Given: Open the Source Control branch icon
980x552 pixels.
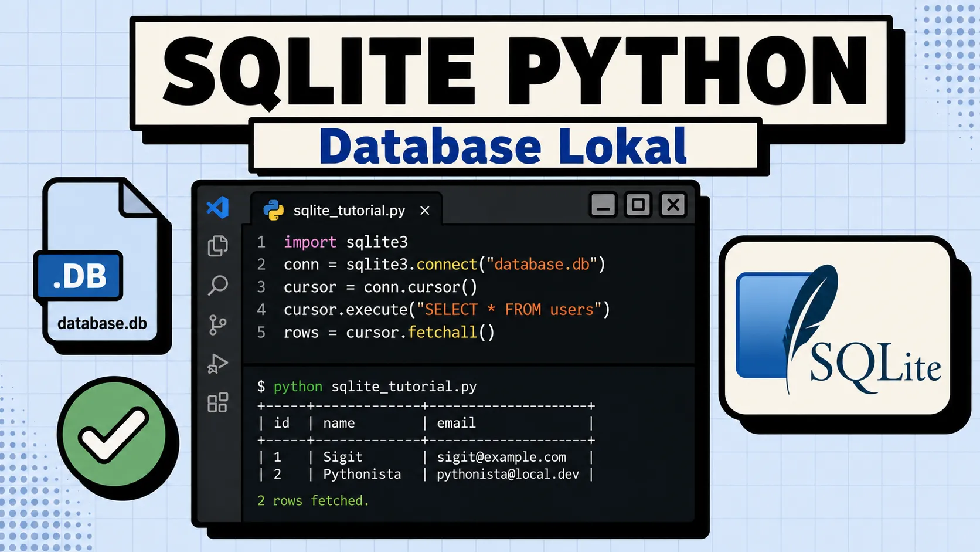Looking at the screenshot, I should coord(217,324).
